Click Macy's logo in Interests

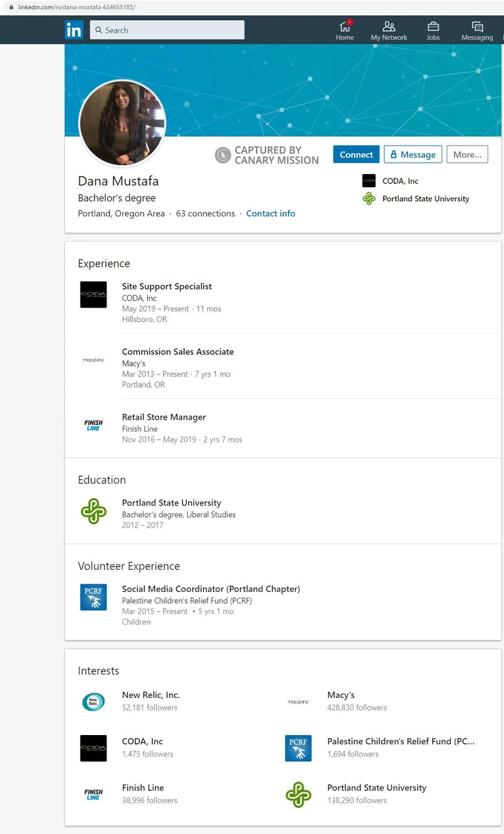click(x=299, y=701)
